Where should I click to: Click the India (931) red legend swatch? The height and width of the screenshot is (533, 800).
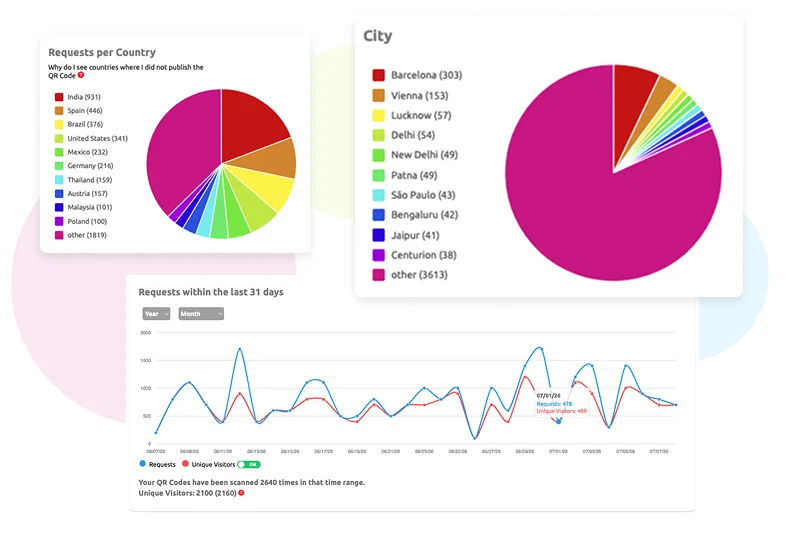pos(59,97)
